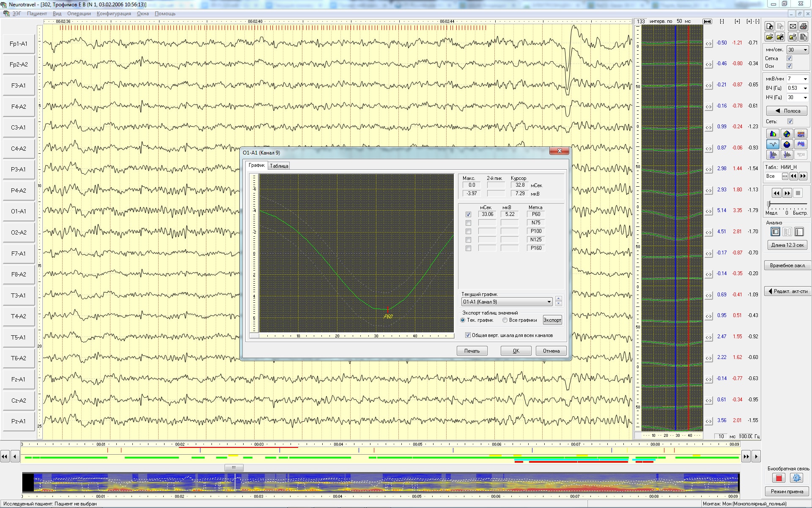This screenshot has height=508, width=812.
Task: Select the Все графики radio button
Action: pos(505,320)
